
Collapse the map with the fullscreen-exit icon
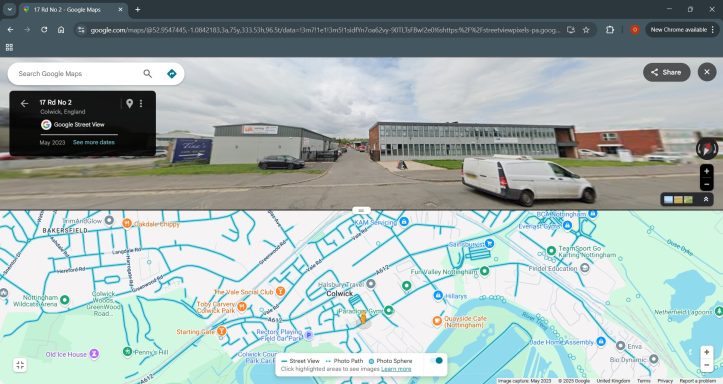20,365
